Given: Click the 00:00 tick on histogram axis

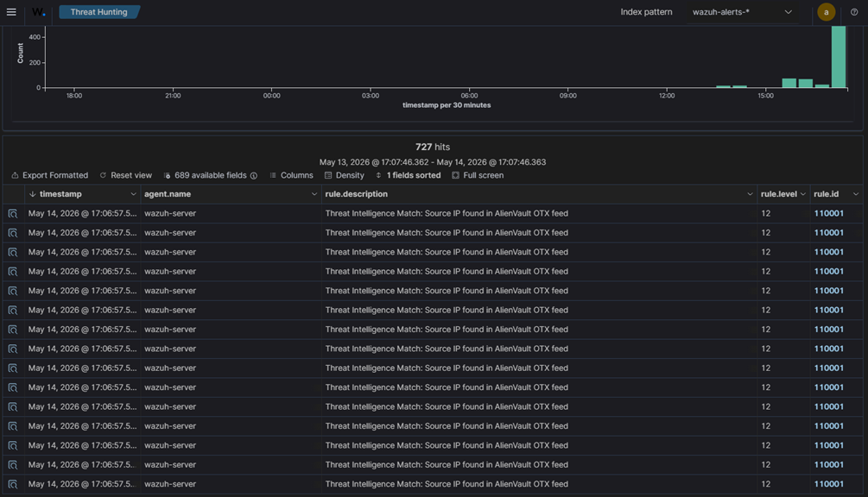Looking at the screenshot, I should click(x=271, y=96).
